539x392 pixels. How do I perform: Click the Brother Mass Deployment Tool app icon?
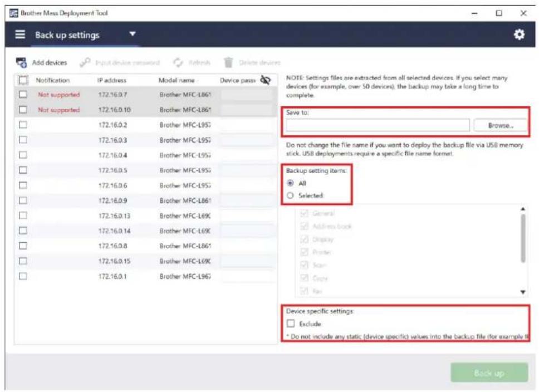tap(13, 13)
